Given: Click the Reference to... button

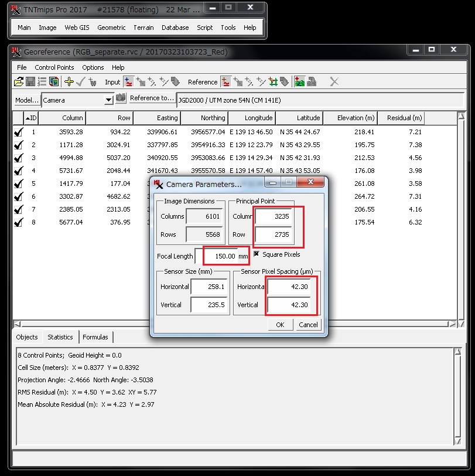Looking at the screenshot, I should [152, 98].
